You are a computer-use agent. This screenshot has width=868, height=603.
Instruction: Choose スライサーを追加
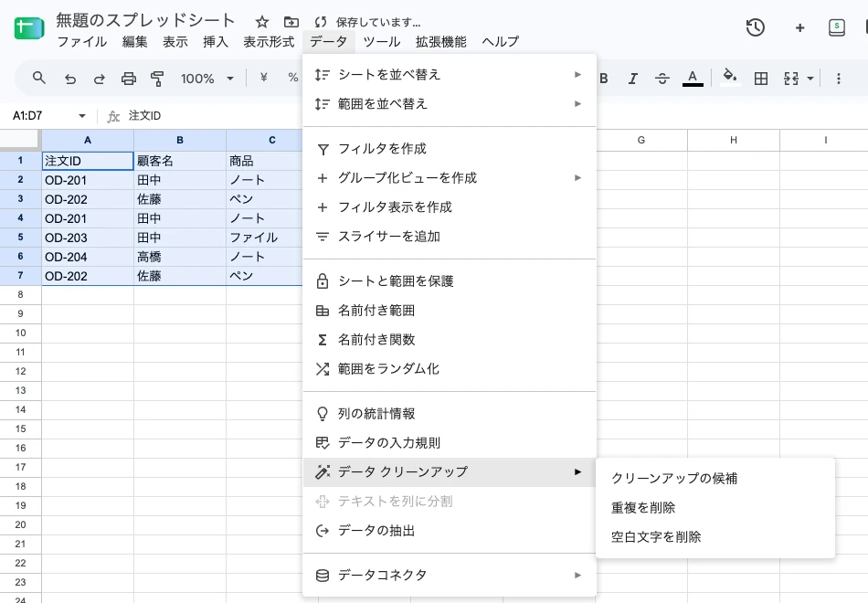pyautogui.click(x=450, y=237)
